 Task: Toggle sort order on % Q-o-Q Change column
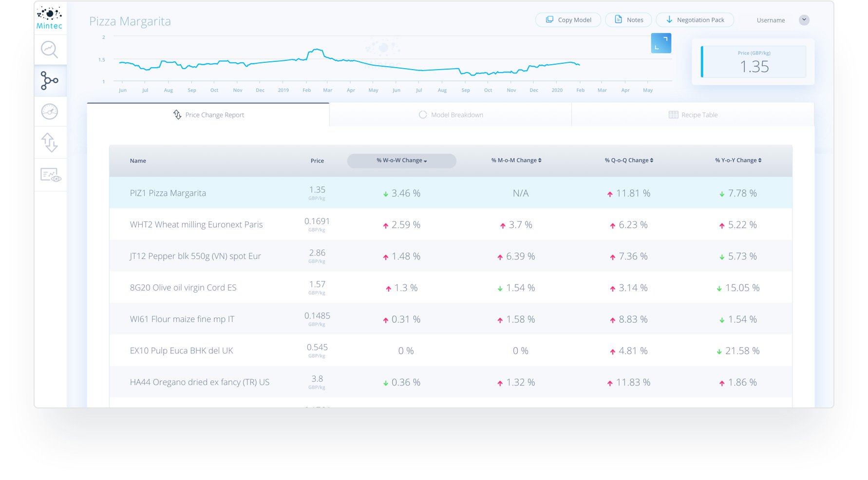point(652,160)
